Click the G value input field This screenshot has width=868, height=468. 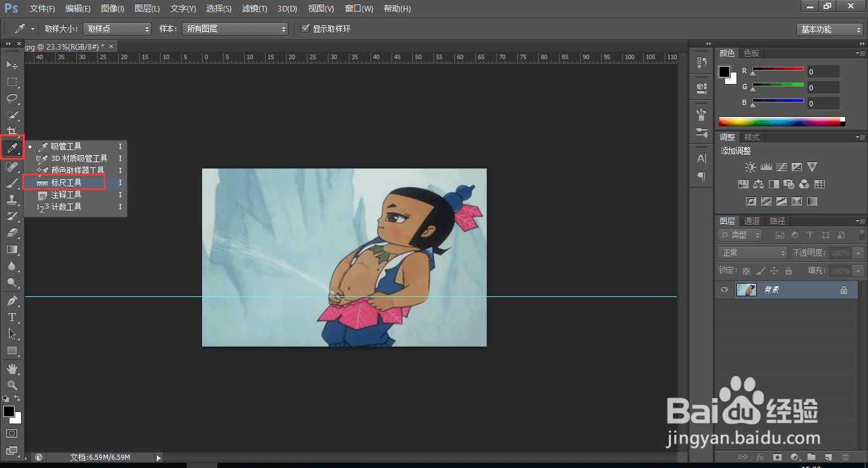pos(823,88)
